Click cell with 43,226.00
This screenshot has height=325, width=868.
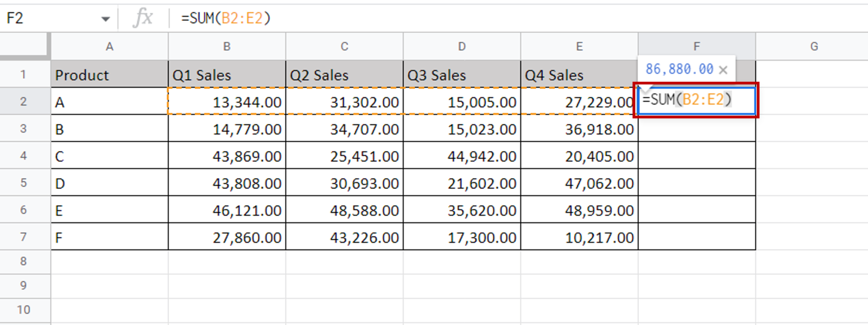pos(344,237)
